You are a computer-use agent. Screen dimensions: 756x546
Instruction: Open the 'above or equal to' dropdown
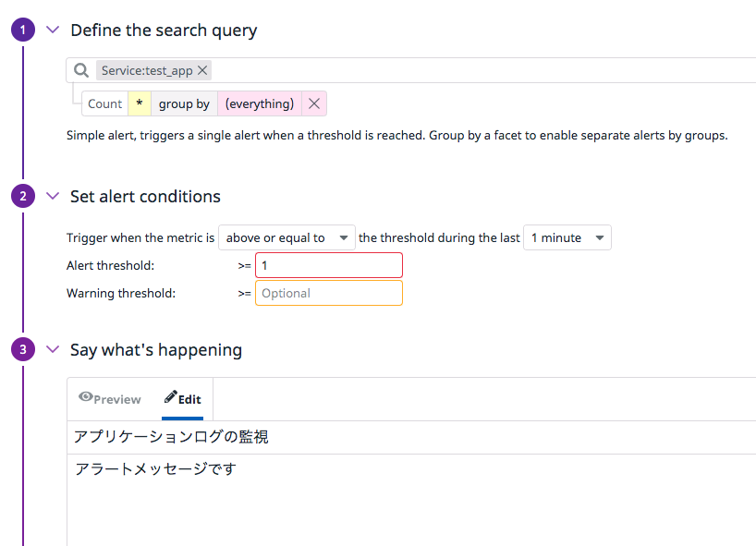click(287, 237)
